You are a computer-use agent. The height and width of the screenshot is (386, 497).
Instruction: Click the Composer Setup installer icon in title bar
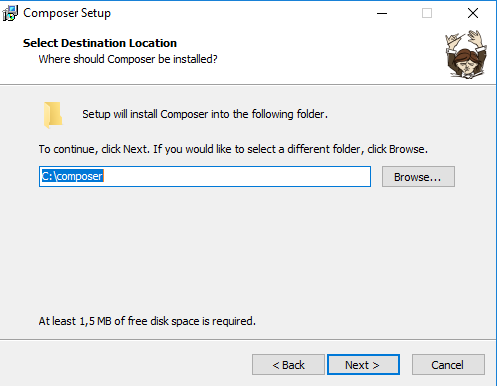10,13
